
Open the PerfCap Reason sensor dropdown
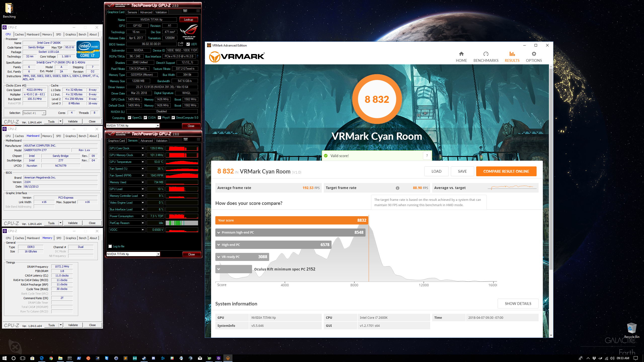pyautogui.click(x=143, y=223)
